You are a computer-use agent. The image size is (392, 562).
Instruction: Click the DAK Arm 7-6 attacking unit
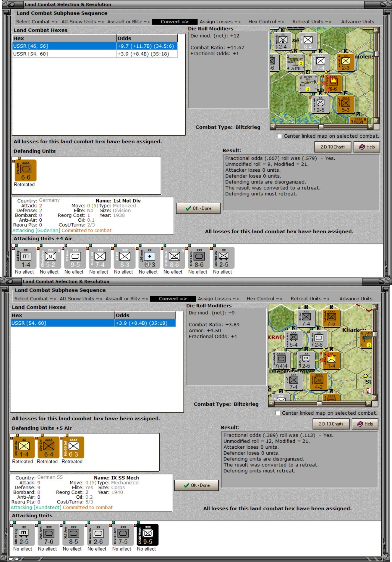(48, 535)
